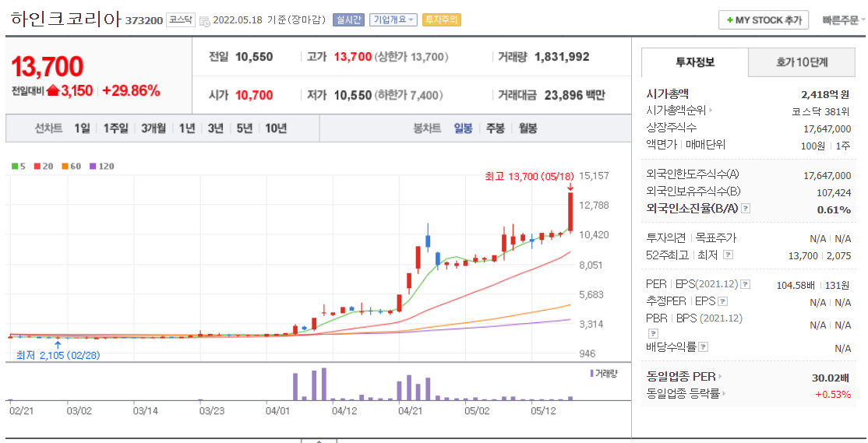Screen dimensions: 868x443
Task: Click the 시가 value 10,700
Action: (x=254, y=95)
